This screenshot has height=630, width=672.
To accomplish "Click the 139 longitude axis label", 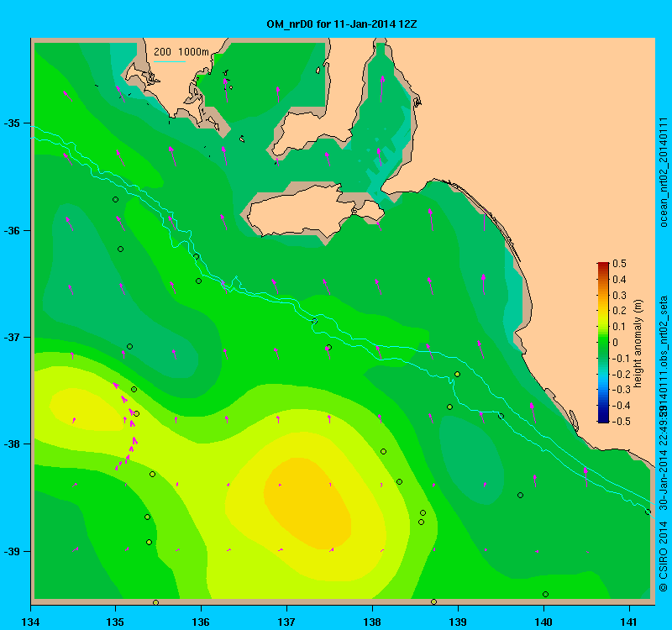I will point(458,622).
